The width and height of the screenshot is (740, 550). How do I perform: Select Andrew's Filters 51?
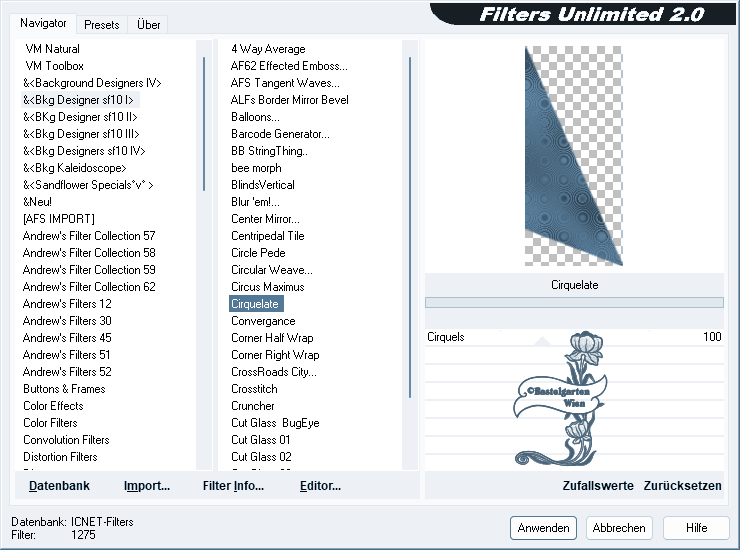pyautogui.click(x=66, y=355)
